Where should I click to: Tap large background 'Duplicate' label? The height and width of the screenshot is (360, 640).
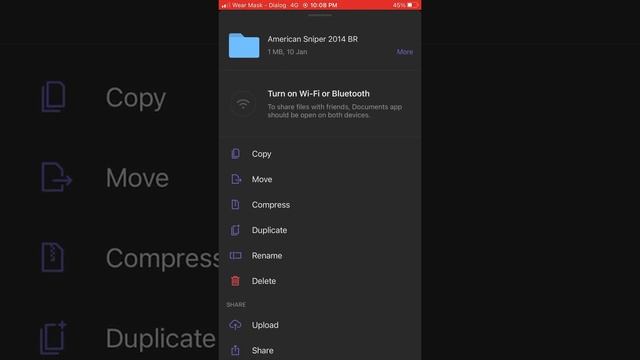point(160,338)
